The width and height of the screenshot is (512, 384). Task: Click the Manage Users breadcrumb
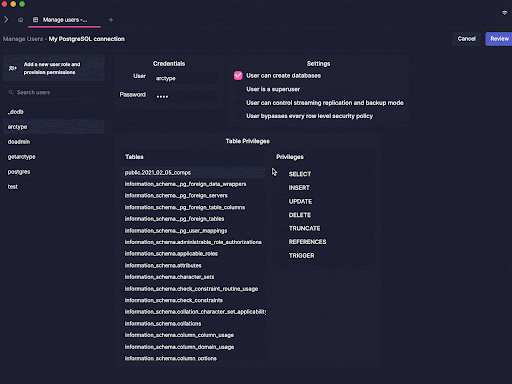coord(23,39)
